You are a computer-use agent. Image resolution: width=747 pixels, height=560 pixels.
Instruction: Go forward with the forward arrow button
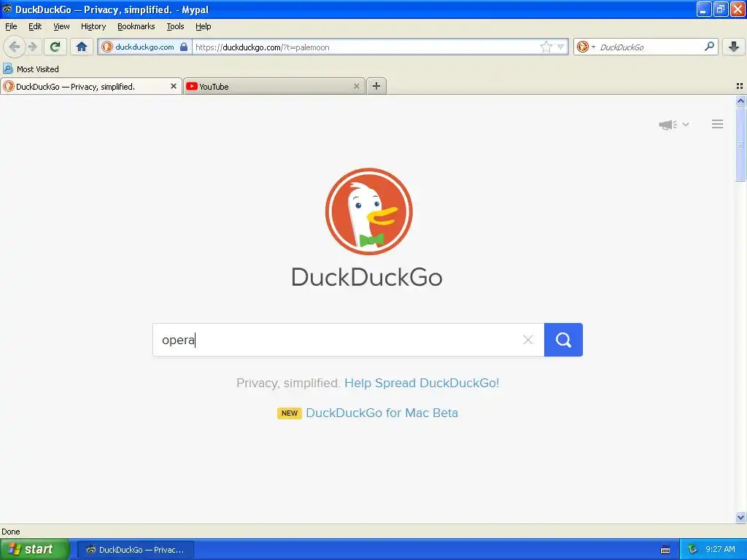click(32, 47)
